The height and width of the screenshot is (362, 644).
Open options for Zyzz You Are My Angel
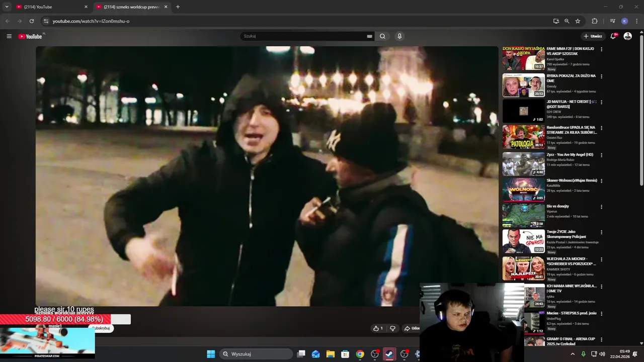(x=601, y=155)
